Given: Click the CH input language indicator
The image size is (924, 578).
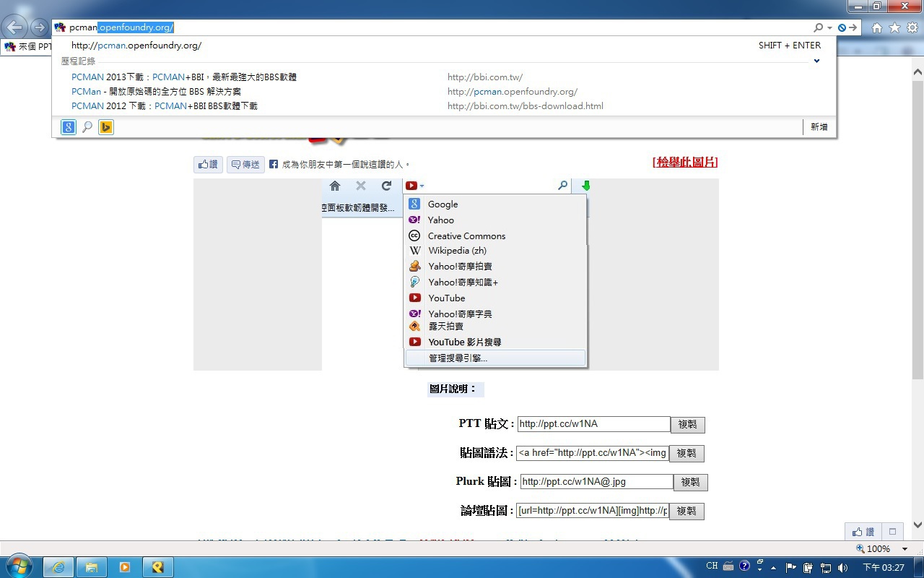Looking at the screenshot, I should 712,566.
